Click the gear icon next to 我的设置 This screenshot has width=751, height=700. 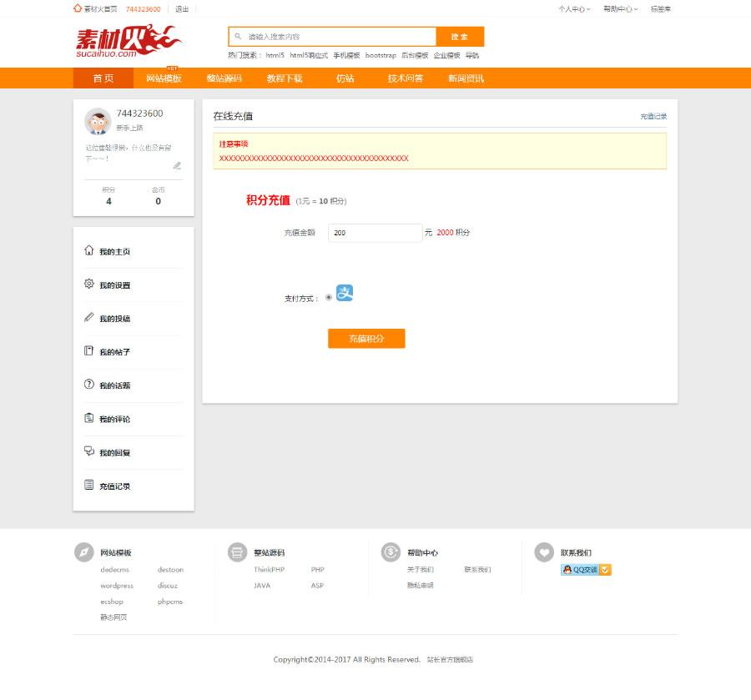(x=89, y=284)
